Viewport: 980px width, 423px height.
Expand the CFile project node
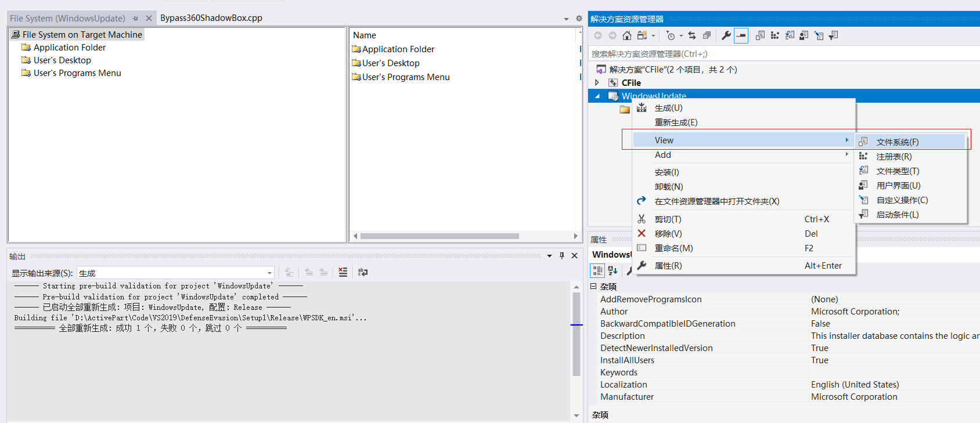tap(597, 82)
